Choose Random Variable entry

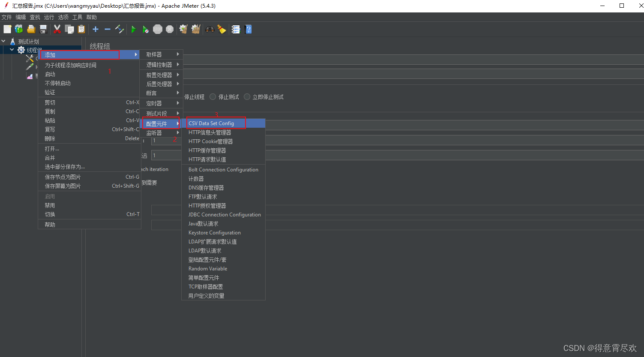(224, 269)
